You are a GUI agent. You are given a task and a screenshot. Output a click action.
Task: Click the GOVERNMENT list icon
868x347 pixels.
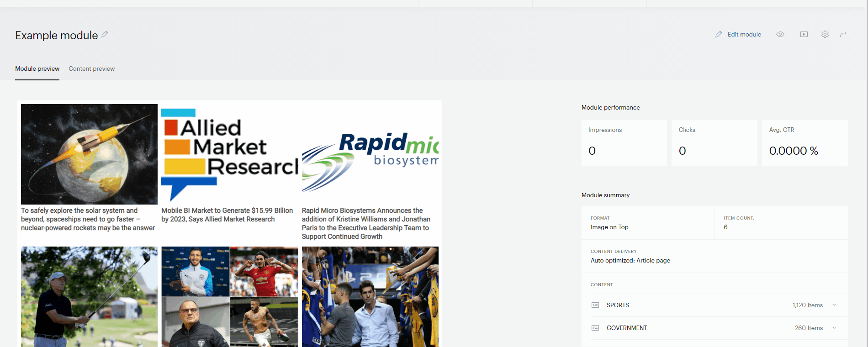click(595, 328)
